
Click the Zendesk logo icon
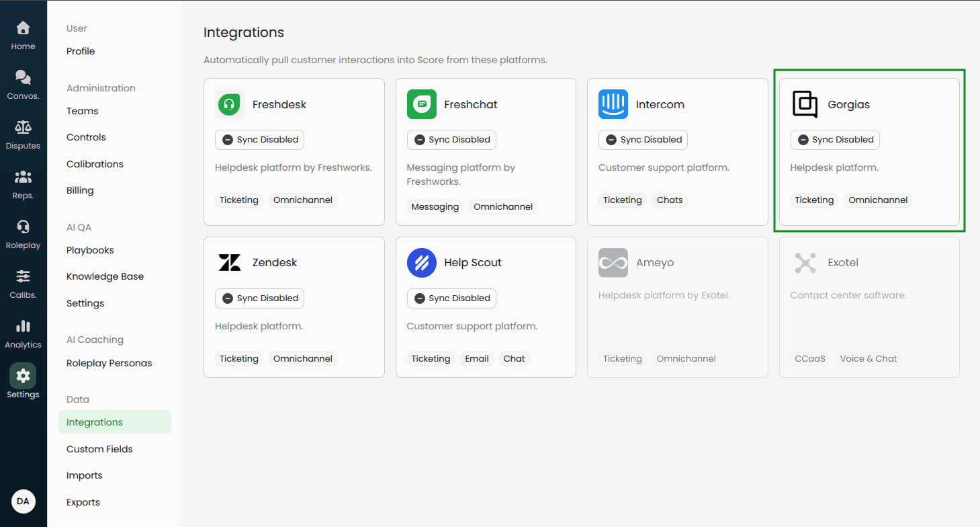pyautogui.click(x=230, y=263)
